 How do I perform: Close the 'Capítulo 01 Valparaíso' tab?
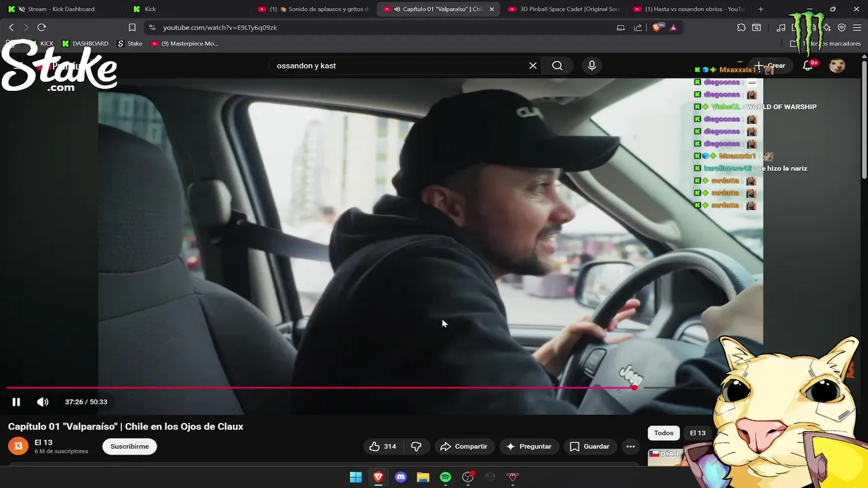pyautogui.click(x=492, y=9)
